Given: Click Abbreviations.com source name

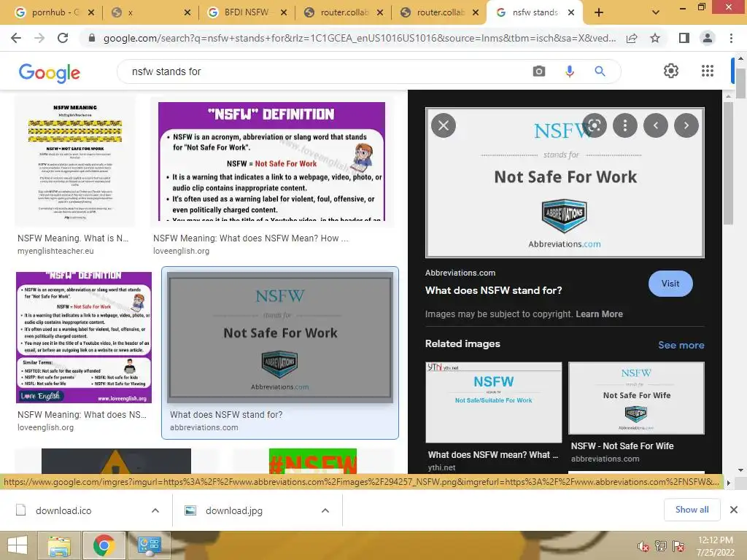Looking at the screenshot, I should [460, 273].
